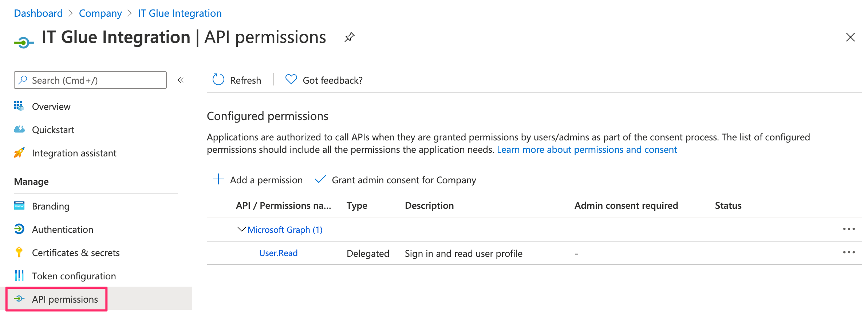Image resolution: width=868 pixels, height=315 pixels.
Task: Click the Refresh button label
Action: pos(245,80)
